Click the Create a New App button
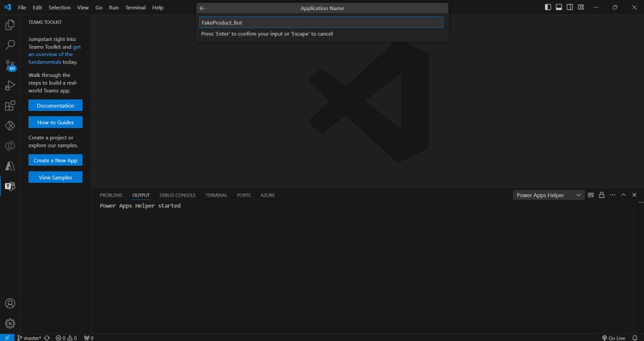Screen dimensions: 644x341 pos(55,161)
